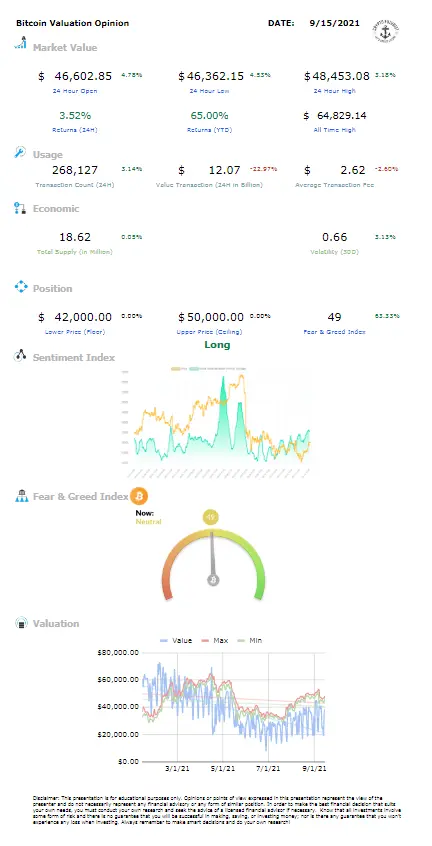Click the Economic section icon
Screen dimensions: 432x846
click(x=20, y=208)
